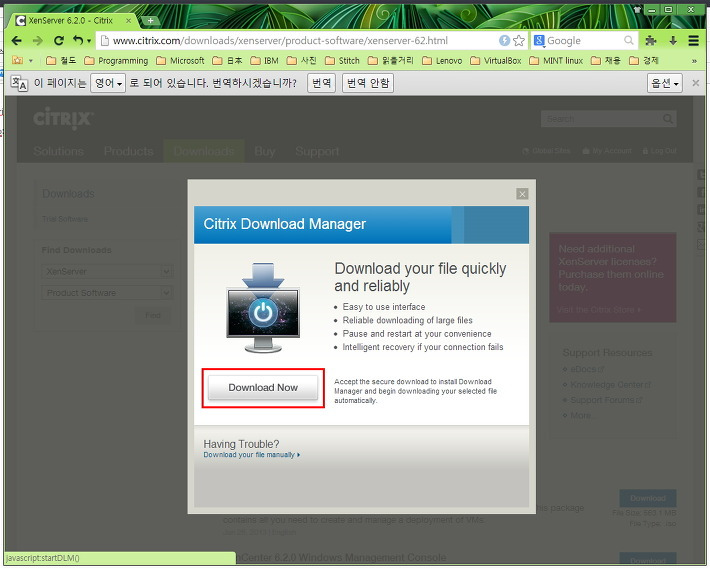Click the 번역 translate button

(321, 83)
